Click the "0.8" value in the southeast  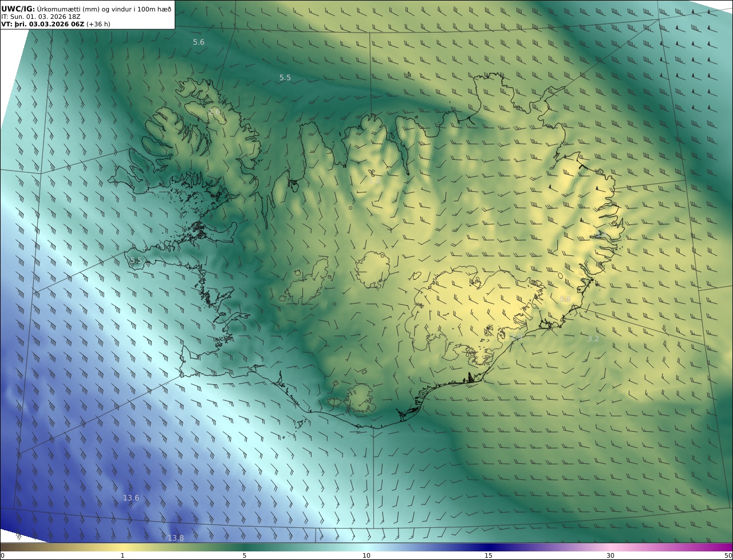click(565, 299)
